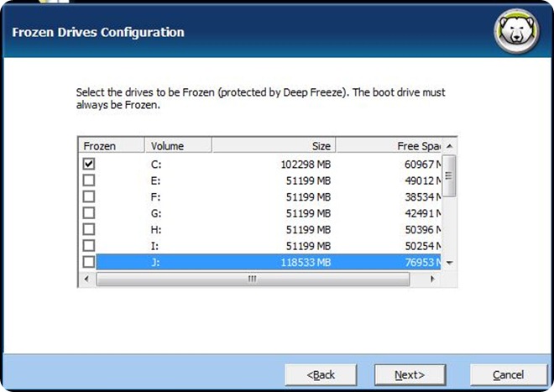The width and height of the screenshot is (554, 392).
Task: Click the 118533 MB size value
Action: pos(306,262)
